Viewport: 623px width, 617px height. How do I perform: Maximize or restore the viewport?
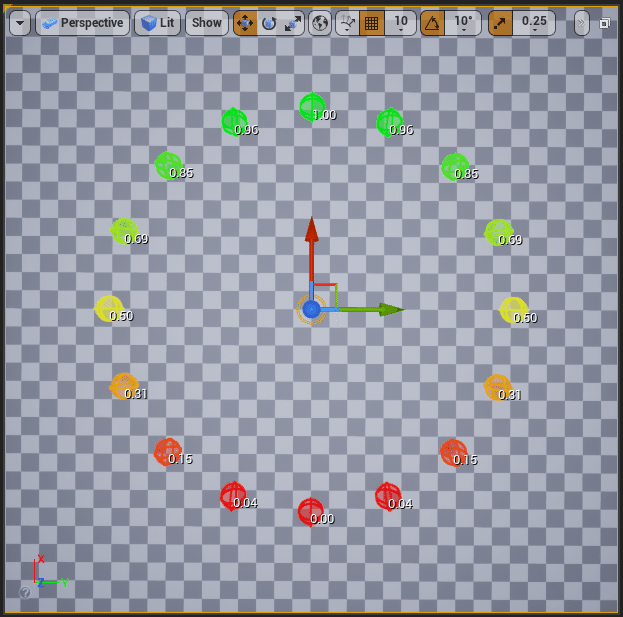(604, 23)
